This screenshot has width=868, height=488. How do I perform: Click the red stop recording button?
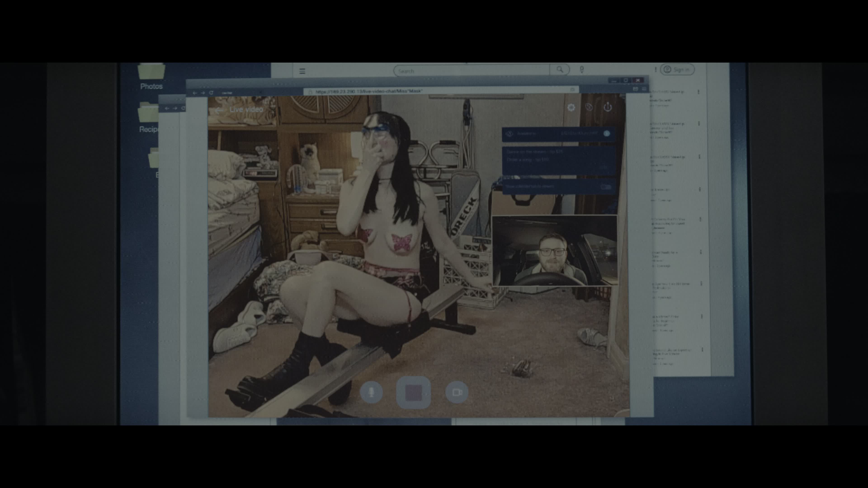(x=413, y=393)
